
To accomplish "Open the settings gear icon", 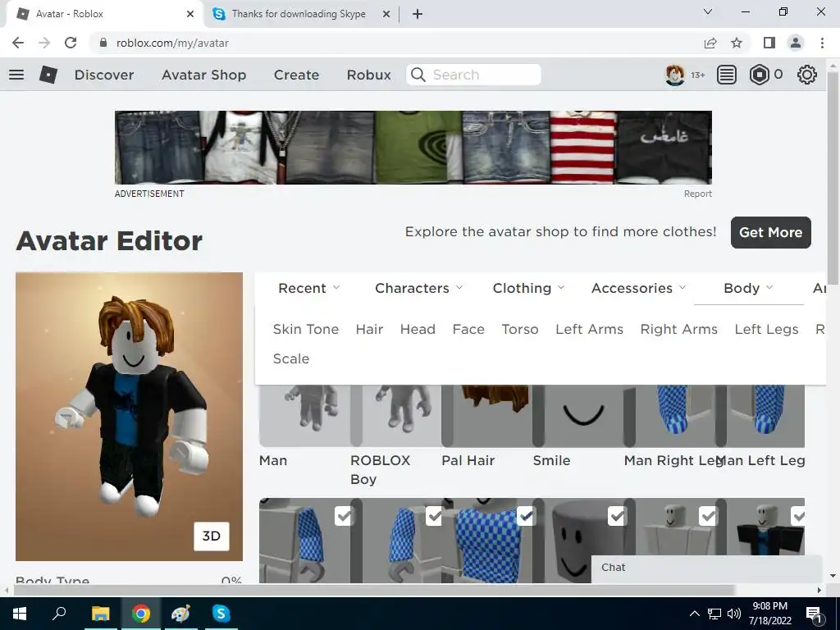I will [807, 75].
